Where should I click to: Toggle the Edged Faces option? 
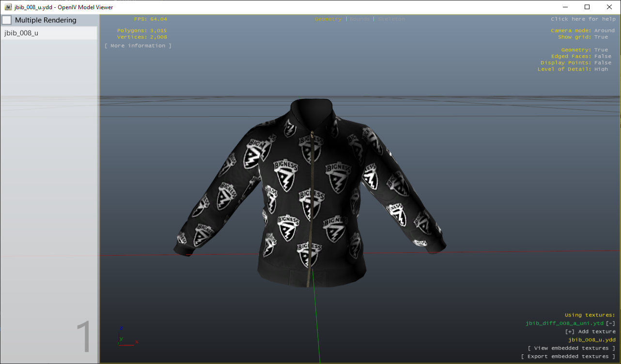point(603,56)
